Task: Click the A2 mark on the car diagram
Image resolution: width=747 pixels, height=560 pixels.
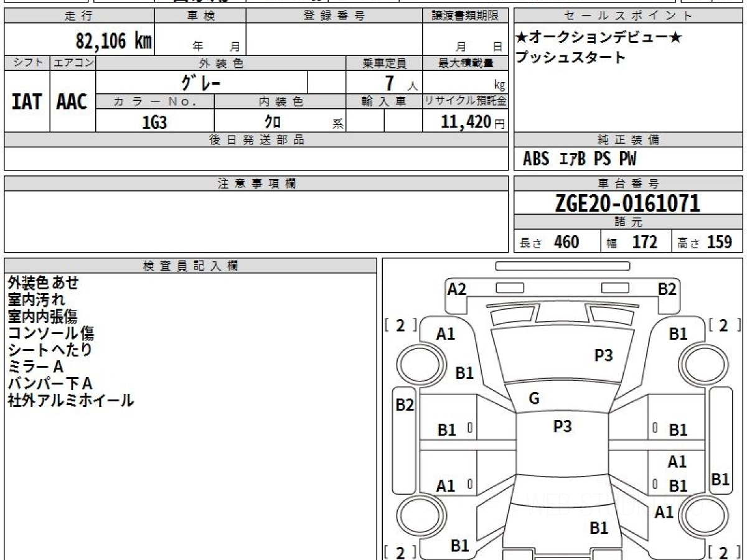Action: click(457, 289)
